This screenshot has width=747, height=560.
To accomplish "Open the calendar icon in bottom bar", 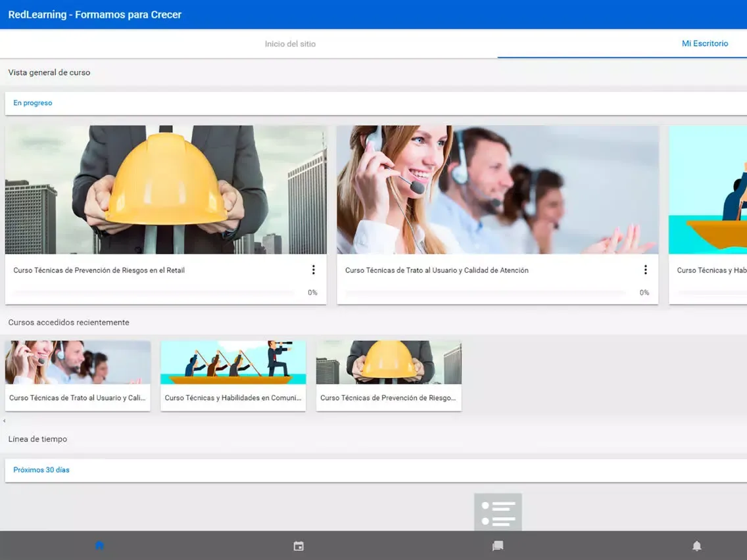I will click(x=299, y=546).
